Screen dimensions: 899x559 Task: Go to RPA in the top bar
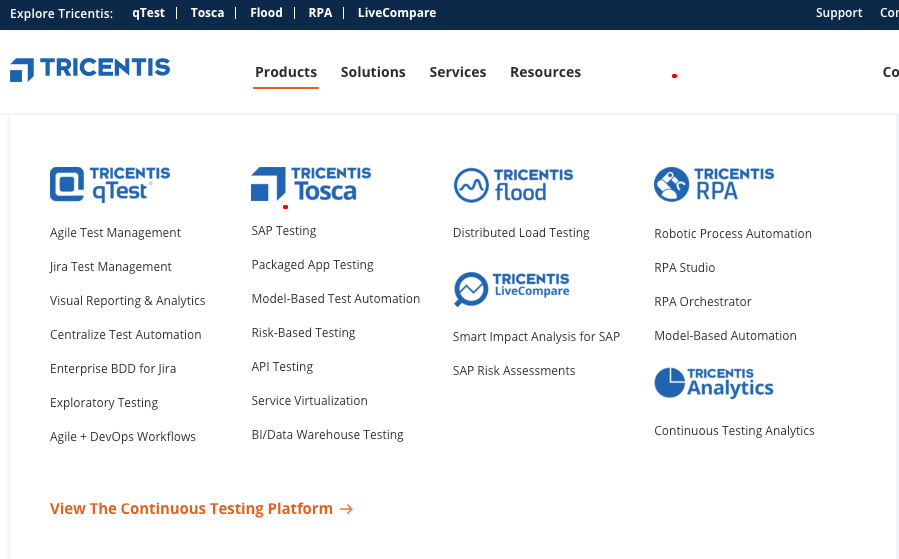point(320,13)
